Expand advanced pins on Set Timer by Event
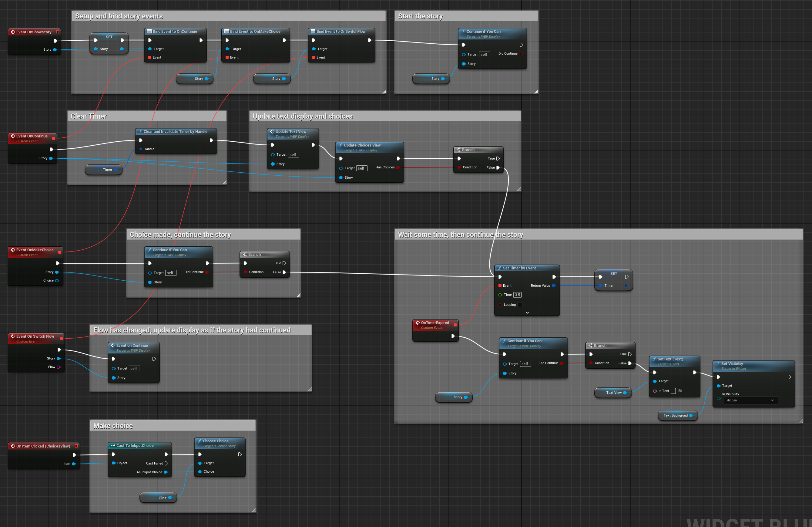812x527 pixels. 527,312
